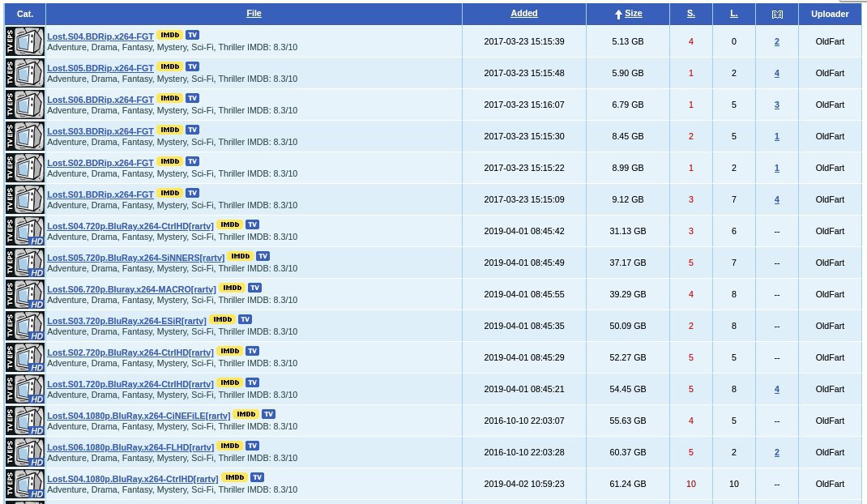
Task: Open Lost.S05.BDRip.x264-FGT torrent link
Action: 100,68
